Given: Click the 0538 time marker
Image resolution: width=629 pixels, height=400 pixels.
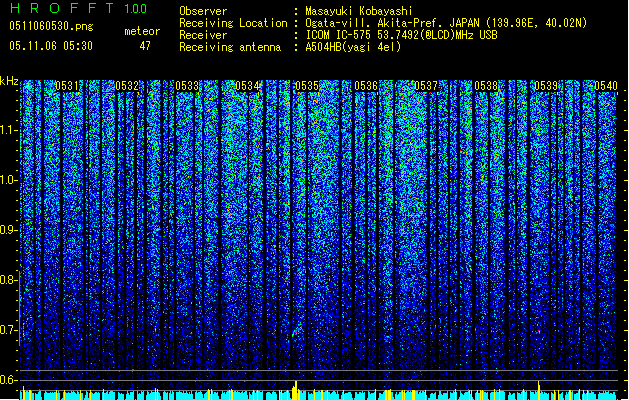Looking at the screenshot, I should pyautogui.click(x=486, y=86).
